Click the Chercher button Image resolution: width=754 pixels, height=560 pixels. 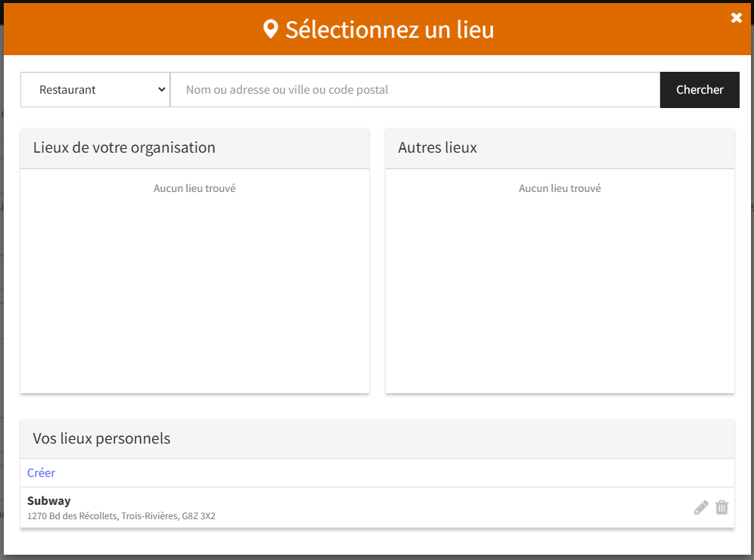(700, 90)
